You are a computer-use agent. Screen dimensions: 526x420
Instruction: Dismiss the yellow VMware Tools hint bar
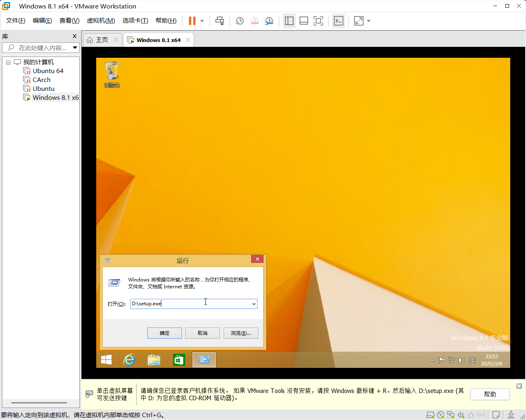click(519, 386)
